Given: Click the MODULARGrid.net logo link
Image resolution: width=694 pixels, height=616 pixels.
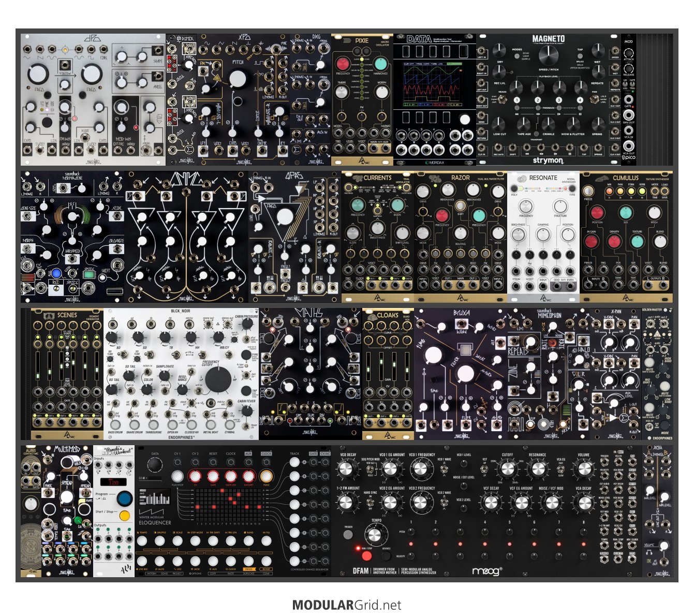Looking at the screenshot, I should click(347, 605).
